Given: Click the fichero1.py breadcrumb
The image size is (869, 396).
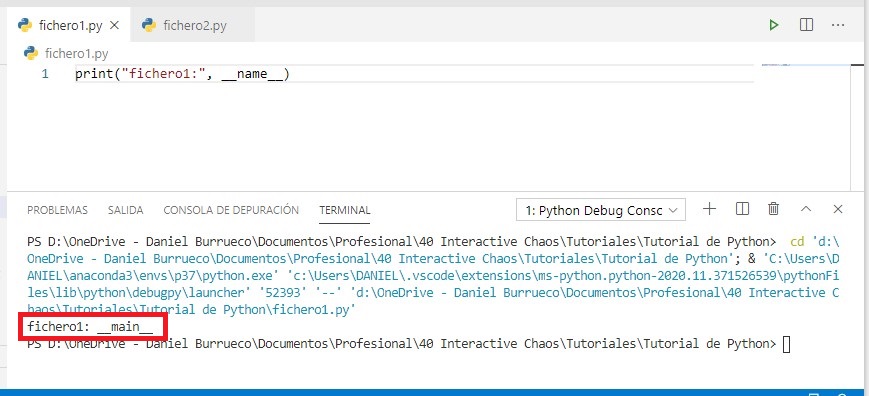Looking at the screenshot, I should click(x=76, y=54).
